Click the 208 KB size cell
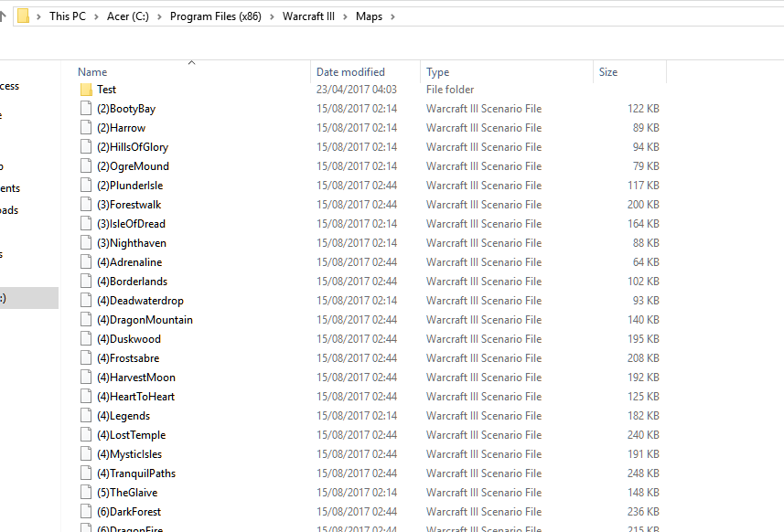This screenshot has height=532, width=784. pyautogui.click(x=643, y=358)
